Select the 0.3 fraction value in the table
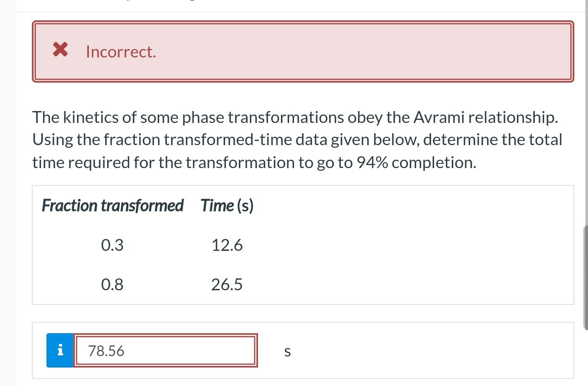 tap(112, 245)
